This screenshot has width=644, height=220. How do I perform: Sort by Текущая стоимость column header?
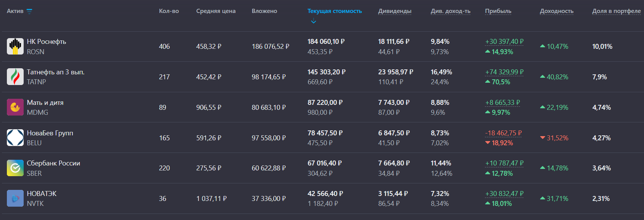[335, 11]
